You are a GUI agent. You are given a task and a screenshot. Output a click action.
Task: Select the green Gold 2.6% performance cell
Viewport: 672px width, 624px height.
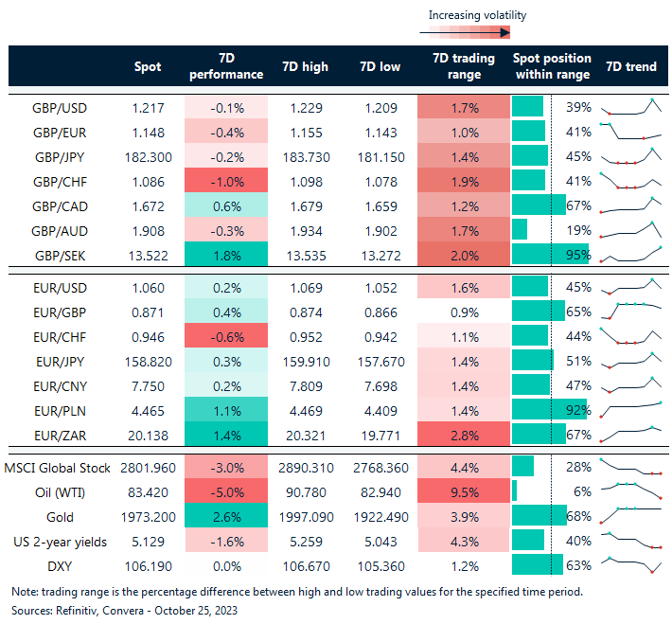tap(226, 516)
